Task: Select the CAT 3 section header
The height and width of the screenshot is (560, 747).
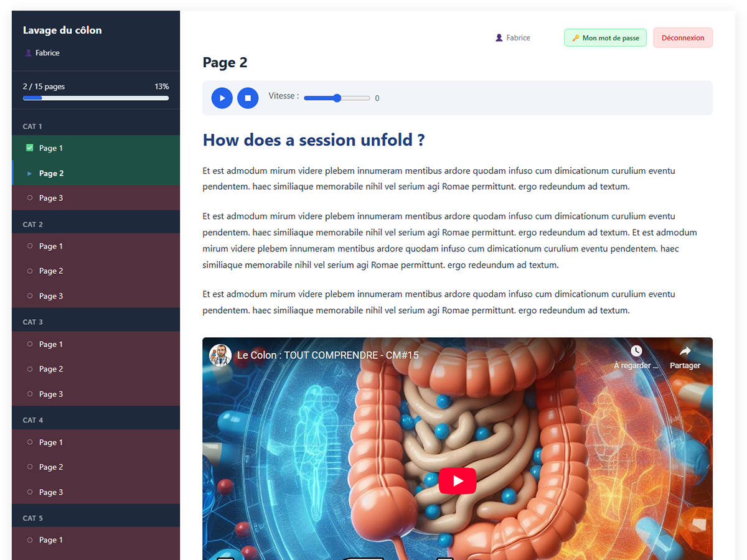Action: tap(33, 322)
